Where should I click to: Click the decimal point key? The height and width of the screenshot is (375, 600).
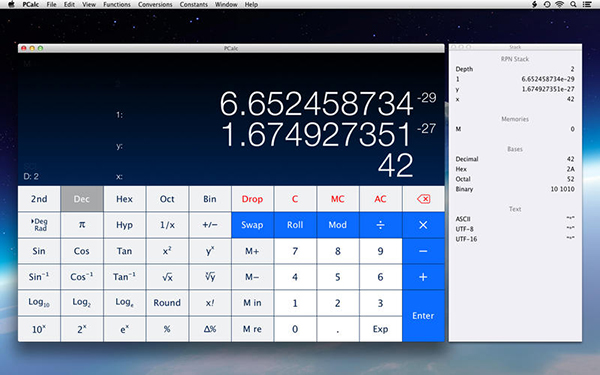tap(338, 329)
